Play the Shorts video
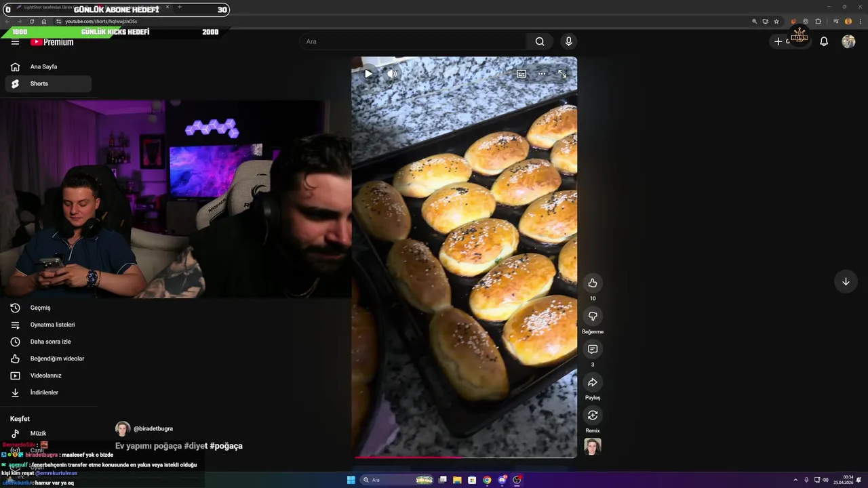The width and height of the screenshot is (868, 488). [368, 74]
